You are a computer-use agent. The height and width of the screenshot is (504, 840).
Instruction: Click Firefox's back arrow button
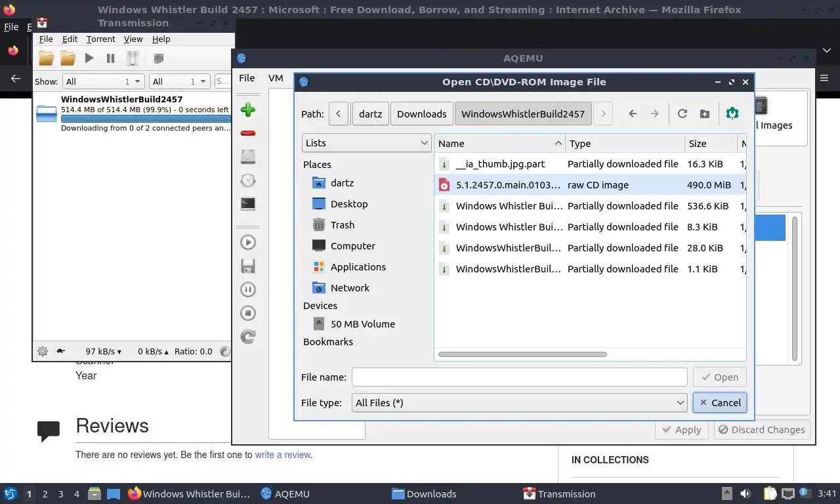[x=16, y=78]
